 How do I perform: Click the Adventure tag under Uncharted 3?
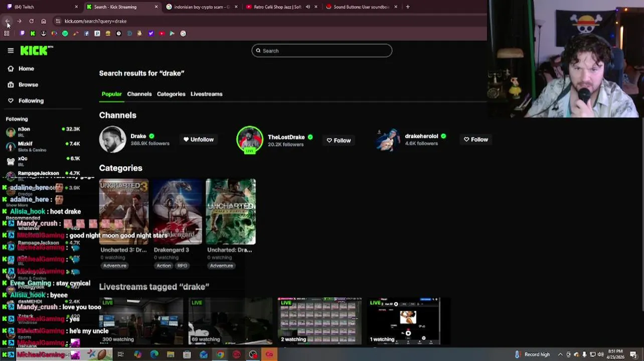click(114, 266)
